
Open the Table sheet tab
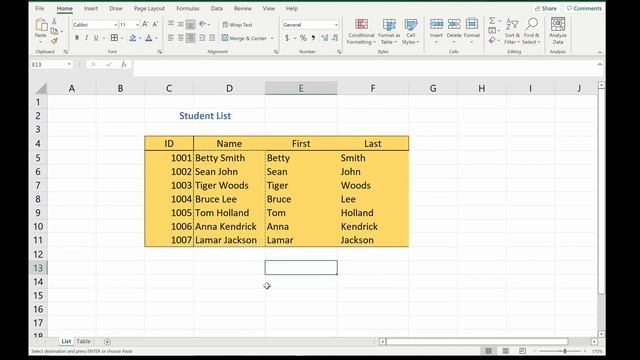click(x=84, y=341)
